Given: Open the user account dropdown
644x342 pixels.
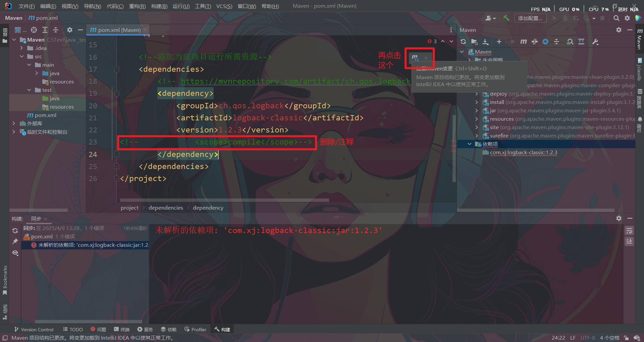Looking at the screenshot, I should (490, 18).
